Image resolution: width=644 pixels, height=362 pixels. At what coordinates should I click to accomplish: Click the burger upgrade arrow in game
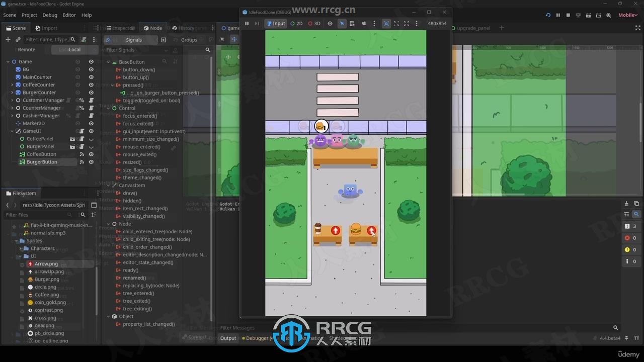coord(371,230)
